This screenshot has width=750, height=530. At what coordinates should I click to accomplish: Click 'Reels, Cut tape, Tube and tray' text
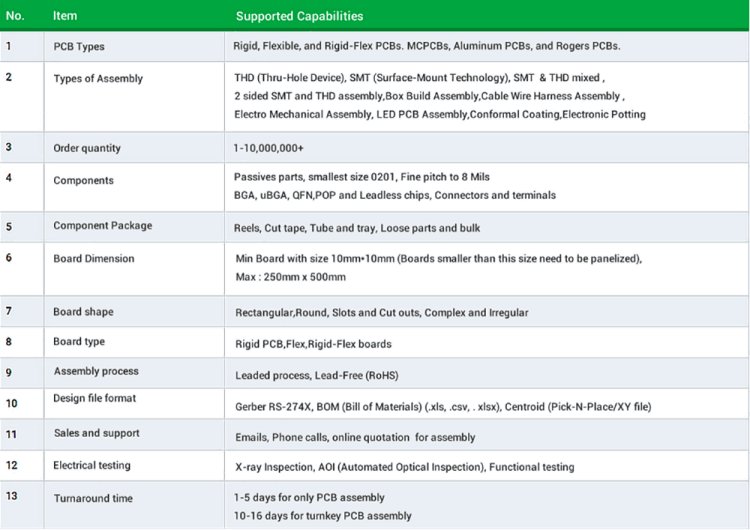[305, 228]
